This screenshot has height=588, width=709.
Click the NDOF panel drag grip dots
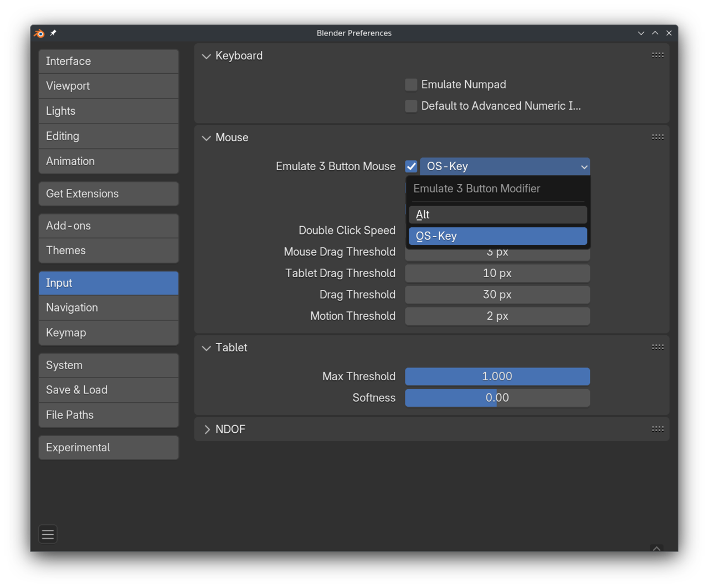(657, 429)
